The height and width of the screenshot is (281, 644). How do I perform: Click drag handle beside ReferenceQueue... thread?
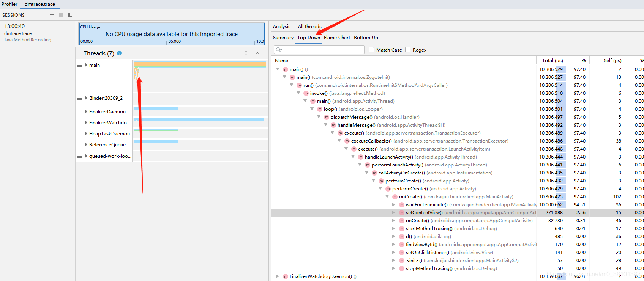tap(79, 144)
